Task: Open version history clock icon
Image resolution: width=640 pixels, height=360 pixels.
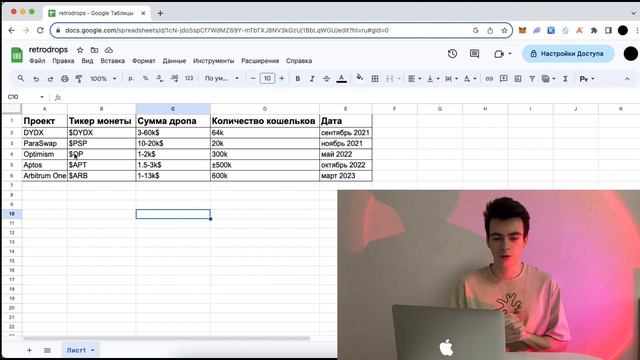Action: 452,53
